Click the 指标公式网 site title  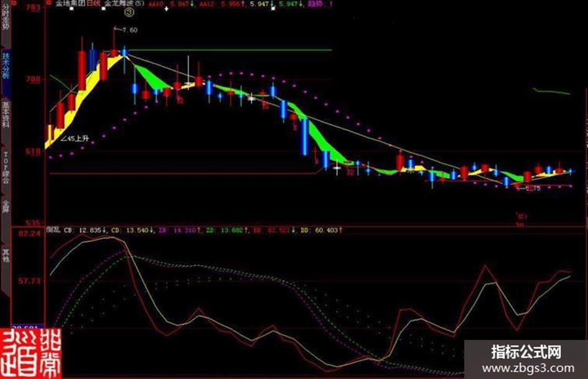coord(526,352)
